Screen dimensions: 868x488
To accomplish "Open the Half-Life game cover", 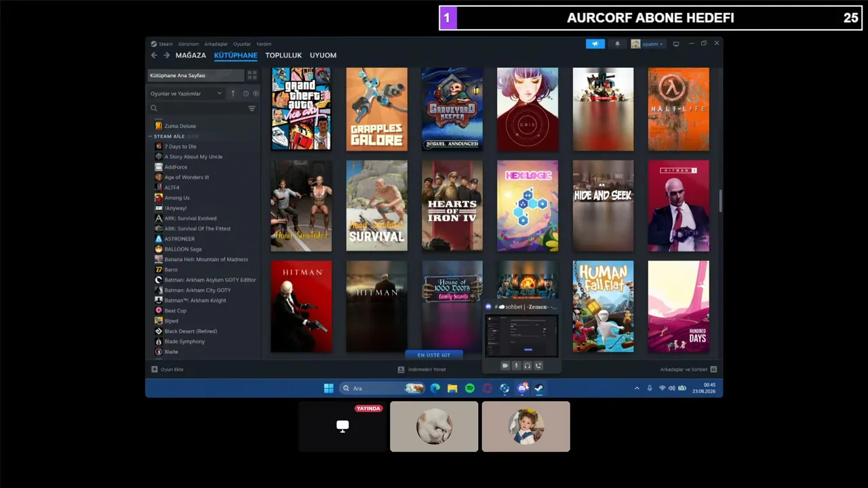I will [x=678, y=108].
